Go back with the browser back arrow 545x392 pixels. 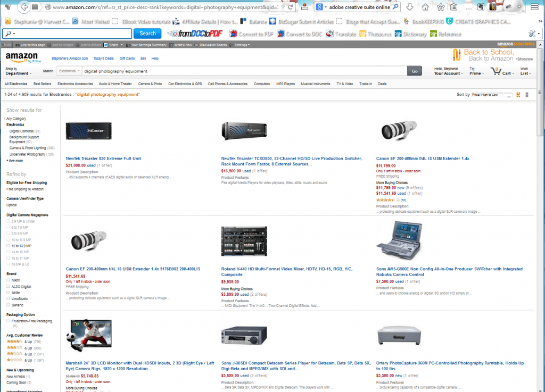click(x=23, y=7)
